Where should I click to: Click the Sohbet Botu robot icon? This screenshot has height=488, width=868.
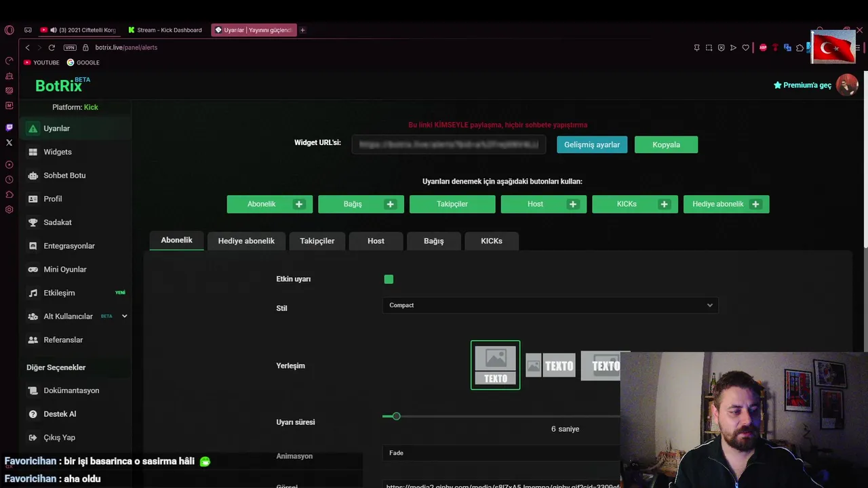tap(33, 176)
